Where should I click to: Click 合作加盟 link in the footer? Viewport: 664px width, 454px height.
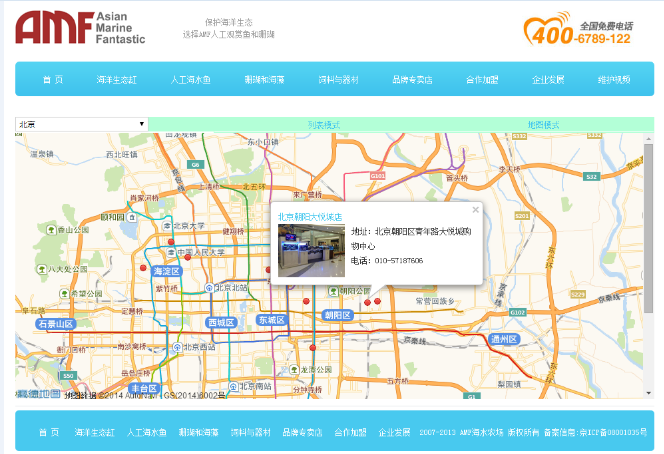(x=350, y=432)
